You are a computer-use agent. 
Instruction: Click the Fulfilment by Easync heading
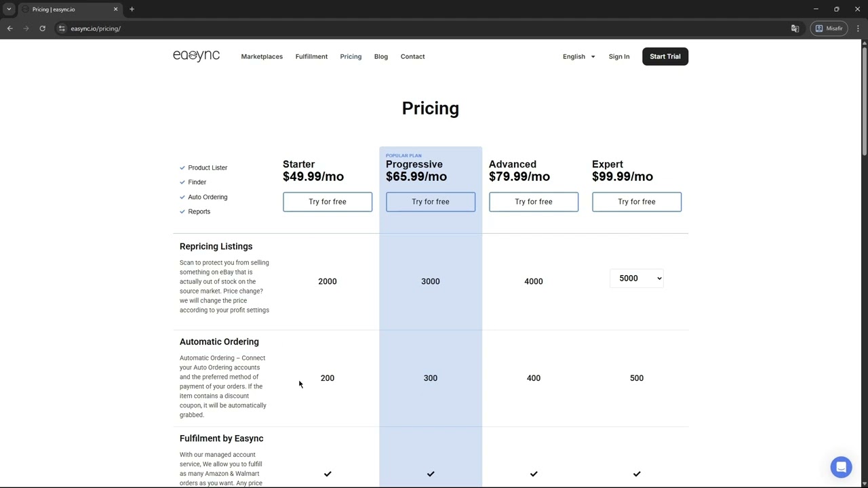(221, 439)
